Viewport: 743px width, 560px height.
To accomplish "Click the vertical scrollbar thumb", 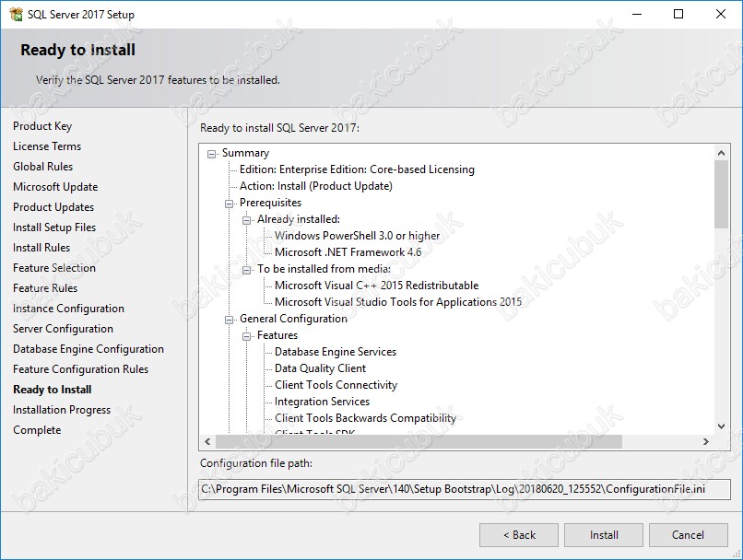I will point(721,194).
